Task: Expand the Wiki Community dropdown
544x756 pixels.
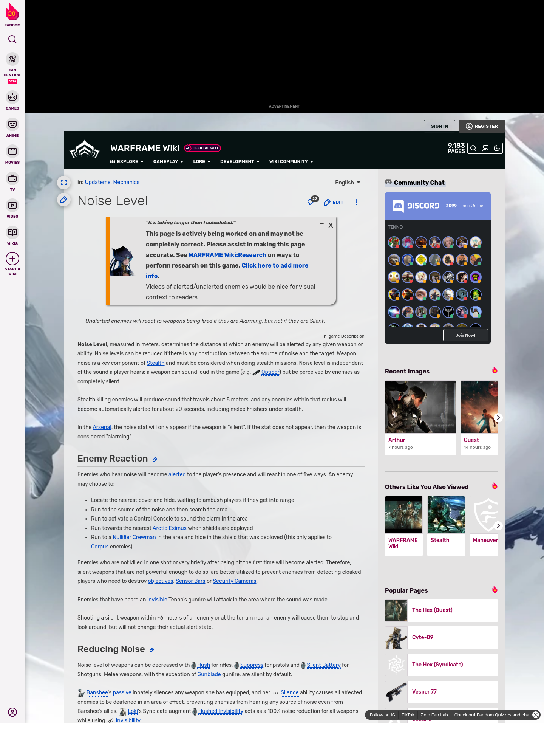Action: click(291, 161)
